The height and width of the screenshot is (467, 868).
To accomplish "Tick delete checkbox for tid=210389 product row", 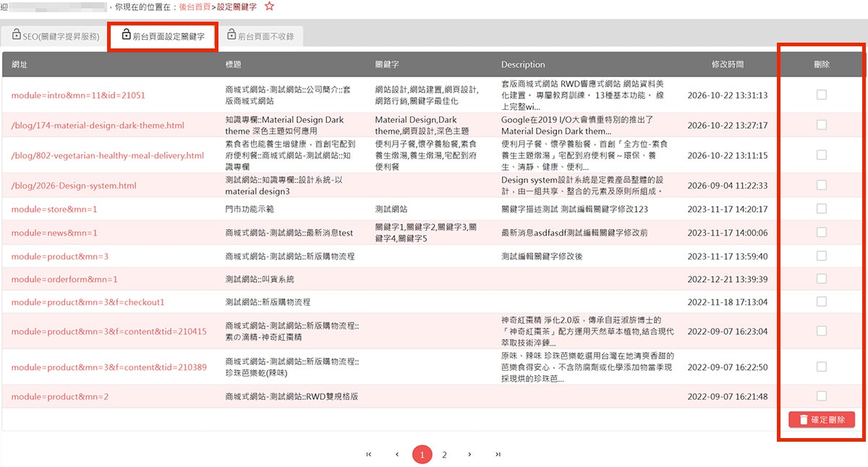I will 821,367.
